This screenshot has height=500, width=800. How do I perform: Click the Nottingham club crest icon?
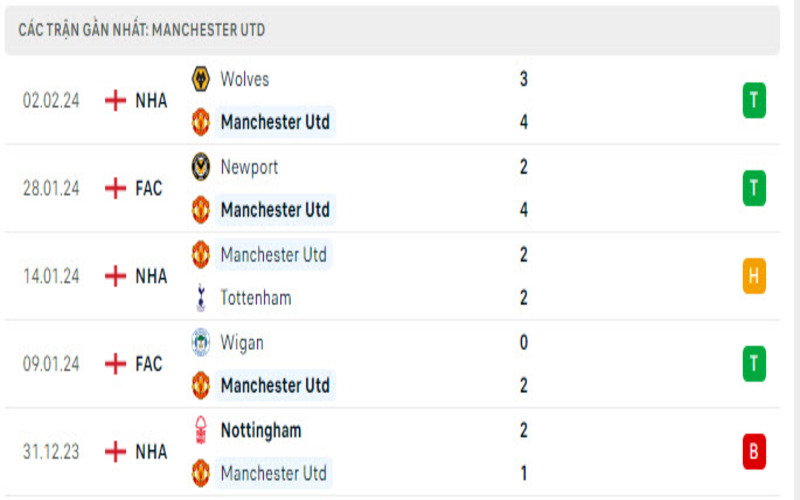tap(201, 430)
